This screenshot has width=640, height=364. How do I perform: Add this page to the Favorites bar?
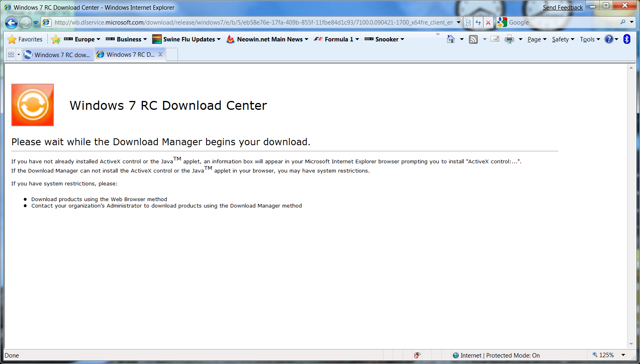point(56,39)
